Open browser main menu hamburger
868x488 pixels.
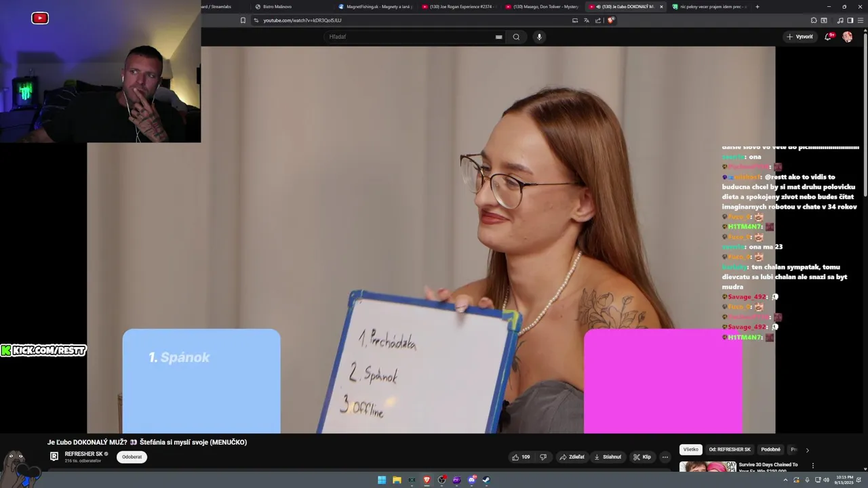pyautogui.click(x=861, y=20)
